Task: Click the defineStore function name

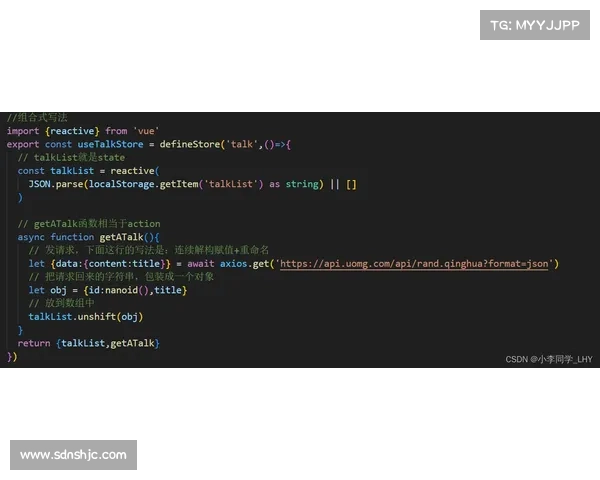Action: [x=191, y=145]
